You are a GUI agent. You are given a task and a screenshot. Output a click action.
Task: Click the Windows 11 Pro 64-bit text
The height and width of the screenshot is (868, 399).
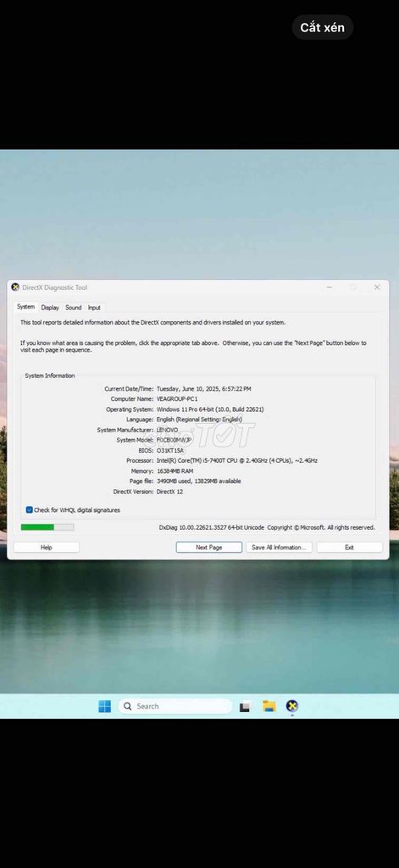[210, 409]
